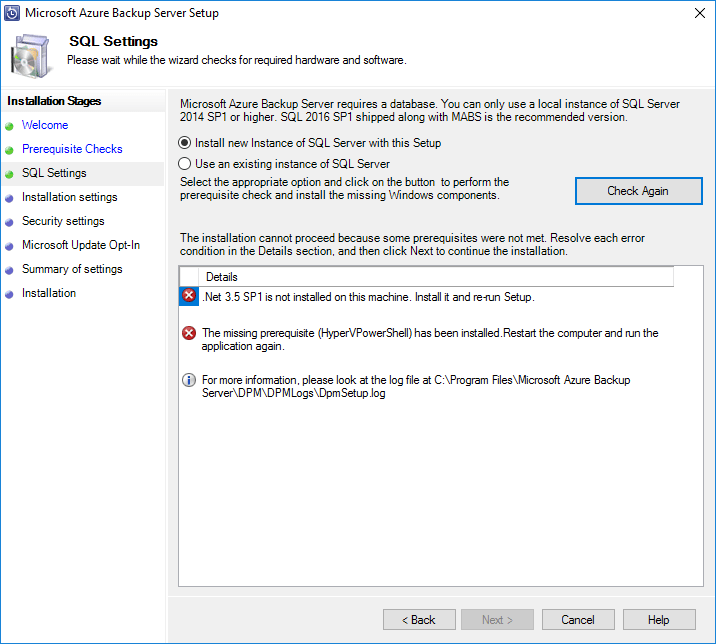Click the red error icon beside .Net 3.5 SP1
The height and width of the screenshot is (644, 716).
click(x=190, y=296)
